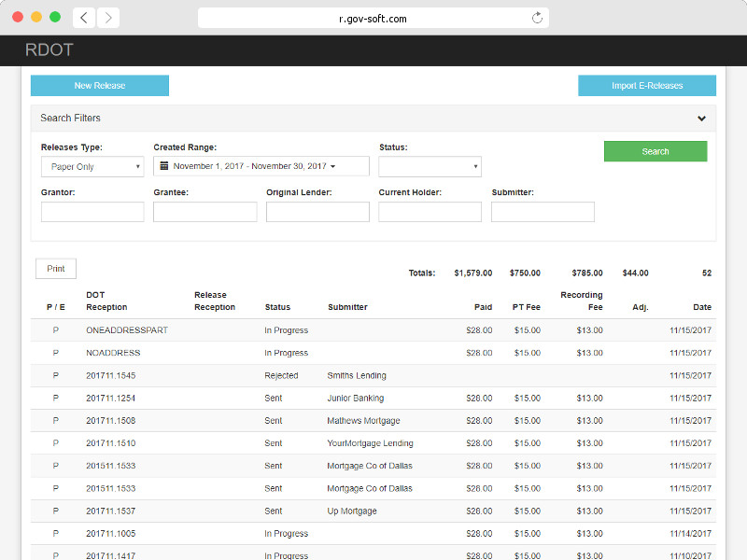Click the 52 record count total

click(707, 273)
